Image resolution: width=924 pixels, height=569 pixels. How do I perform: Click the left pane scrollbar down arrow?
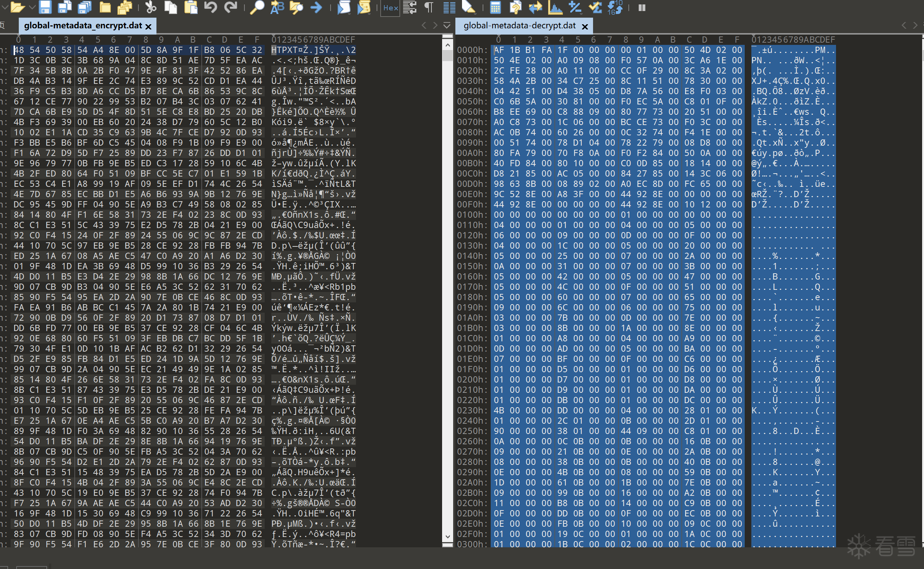pyautogui.click(x=447, y=537)
